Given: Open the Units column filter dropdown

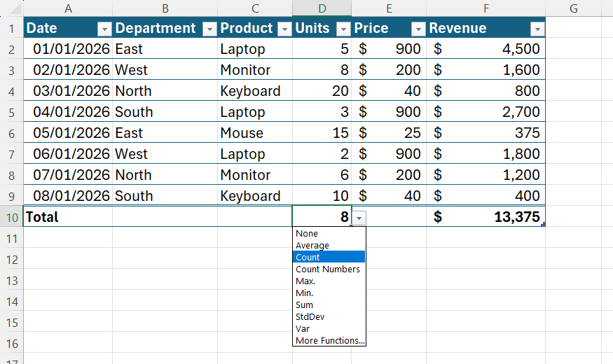Looking at the screenshot, I should pyautogui.click(x=343, y=29).
